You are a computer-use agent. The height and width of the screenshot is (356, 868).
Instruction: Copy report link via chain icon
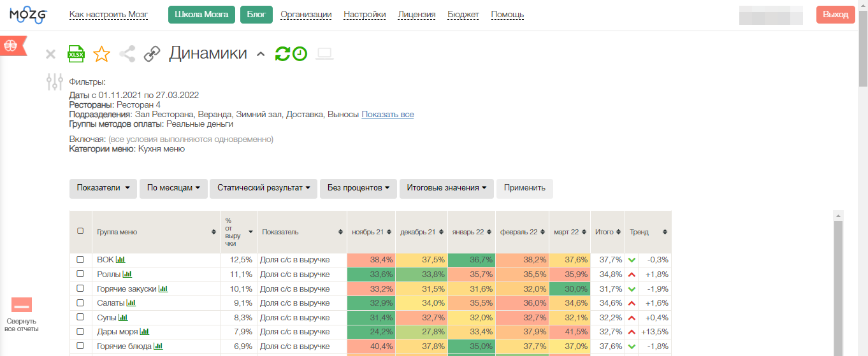[x=152, y=54]
